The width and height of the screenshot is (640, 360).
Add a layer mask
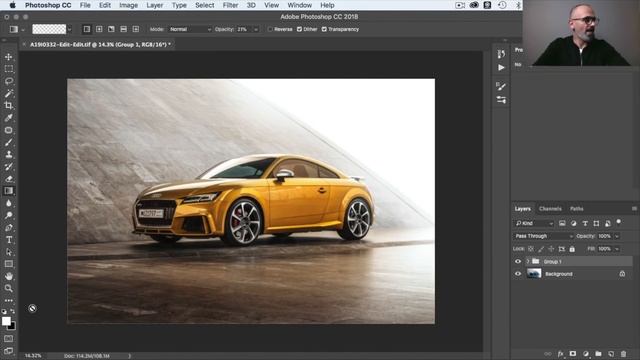point(573,354)
